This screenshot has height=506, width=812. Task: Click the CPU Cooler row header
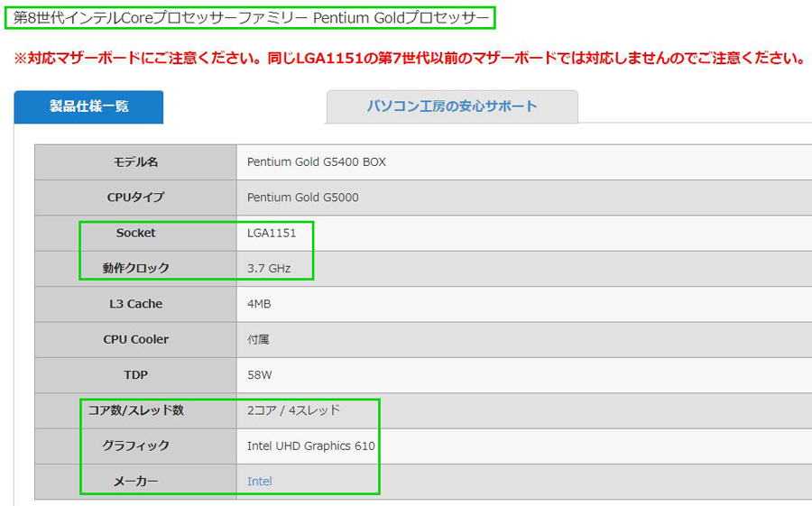135,340
